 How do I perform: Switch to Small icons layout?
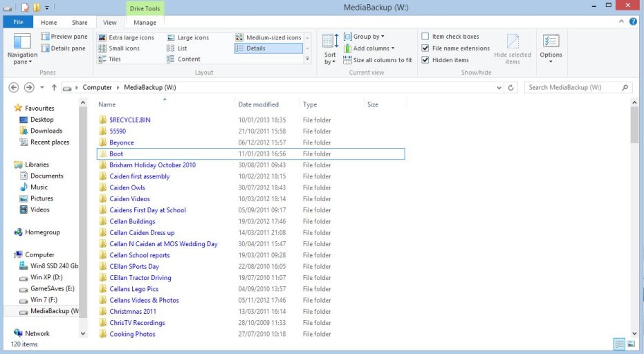(x=119, y=48)
